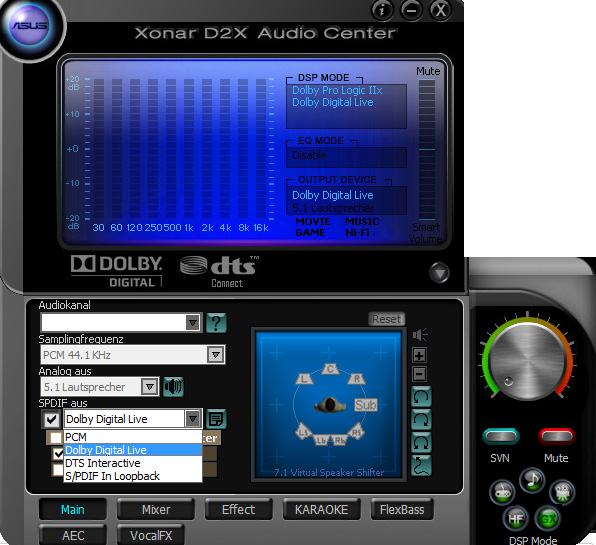Click the small speaker icon above the plus button
The width and height of the screenshot is (596, 545).
click(420, 335)
